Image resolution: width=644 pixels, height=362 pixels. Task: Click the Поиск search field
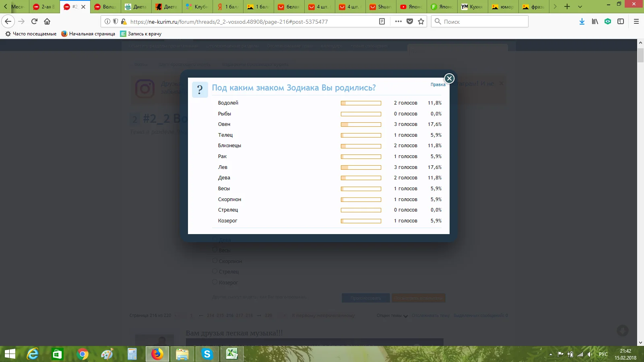click(x=480, y=21)
